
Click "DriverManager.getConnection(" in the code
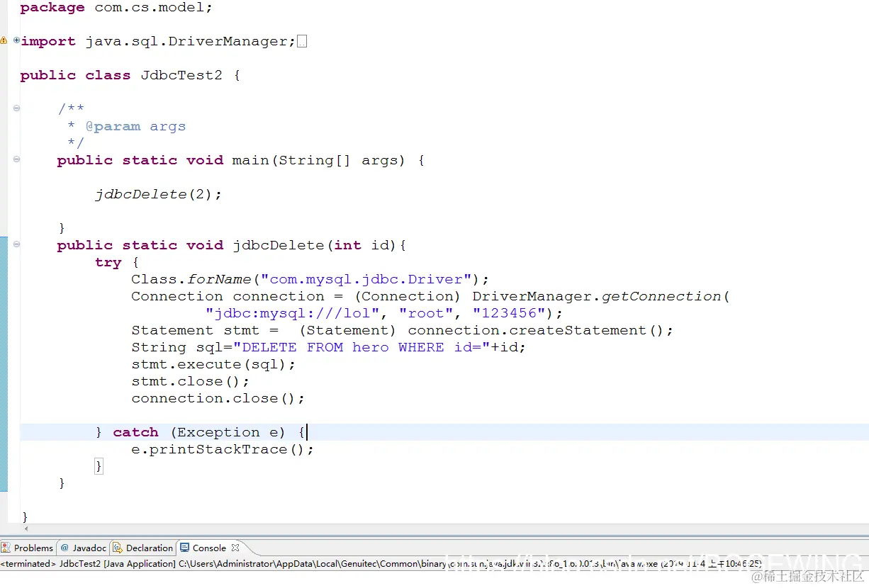(x=601, y=296)
